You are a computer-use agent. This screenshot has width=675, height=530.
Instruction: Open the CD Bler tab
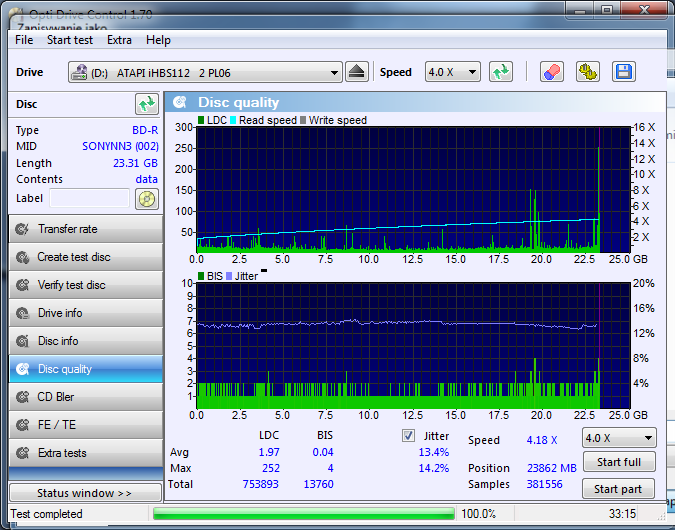[x=86, y=397]
